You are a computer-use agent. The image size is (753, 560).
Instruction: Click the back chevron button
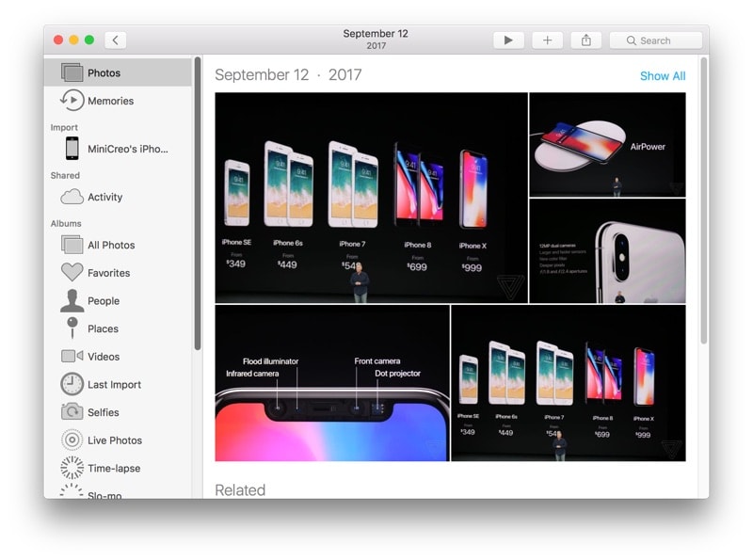pyautogui.click(x=116, y=40)
